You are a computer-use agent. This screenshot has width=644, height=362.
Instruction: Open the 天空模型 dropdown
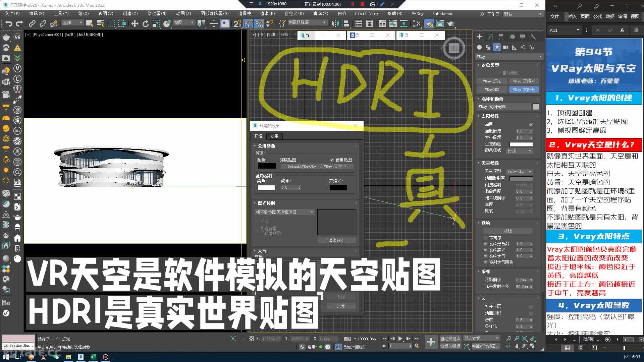[x=519, y=172]
